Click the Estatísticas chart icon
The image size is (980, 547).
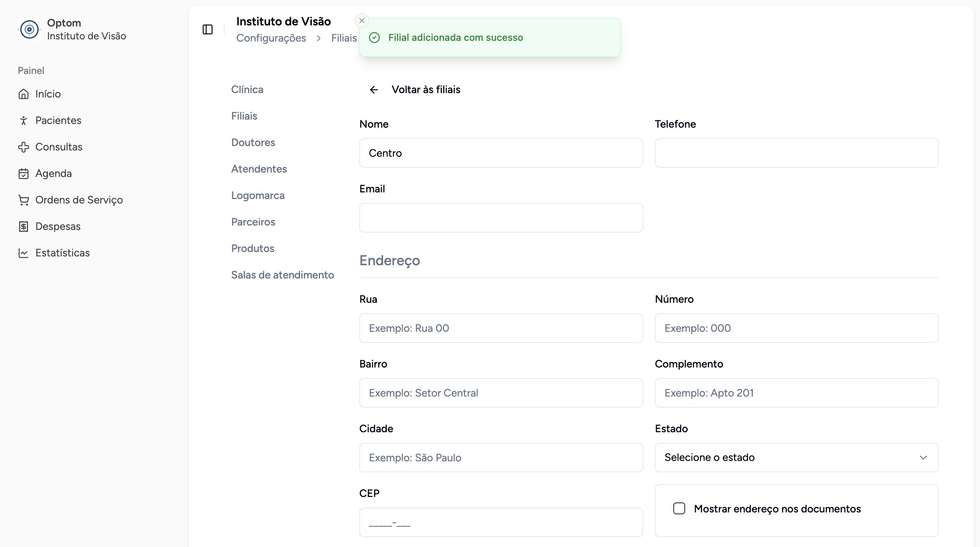[24, 253]
